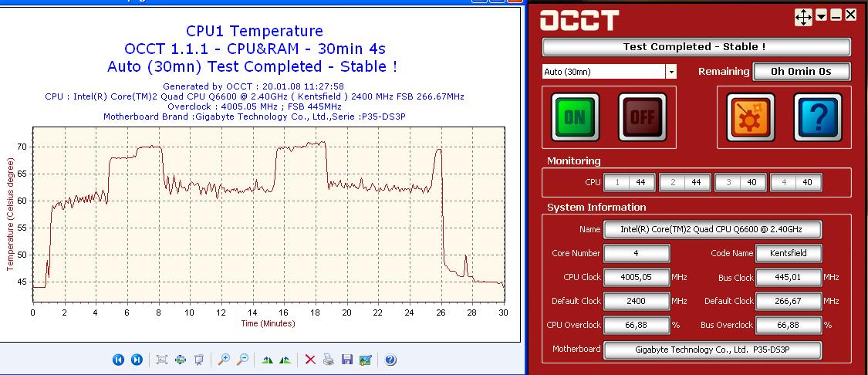Viewport: 868px width, 375px height.
Task: Click CPU core 2 temperature box
Action: pyautogui.click(x=685, y=182)
